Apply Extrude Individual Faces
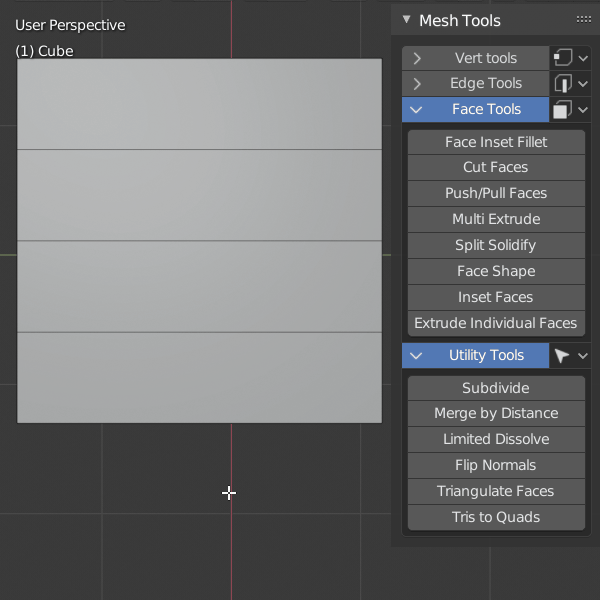 [x=496, y=323]
